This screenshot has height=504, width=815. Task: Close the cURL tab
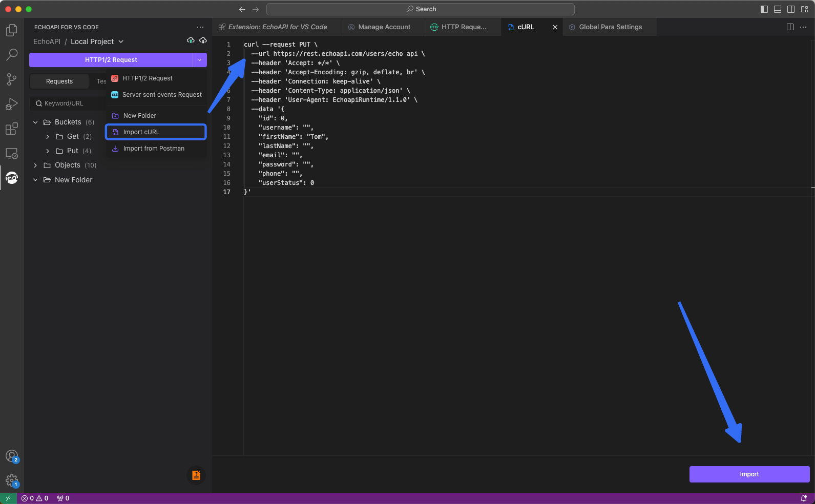[x=555, y=27]
